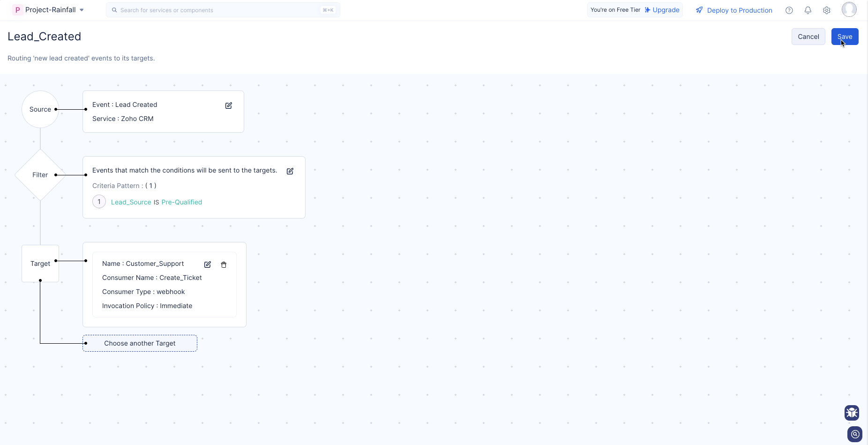Select the Source node circle

pyautogui.click(x=40, y=109)
